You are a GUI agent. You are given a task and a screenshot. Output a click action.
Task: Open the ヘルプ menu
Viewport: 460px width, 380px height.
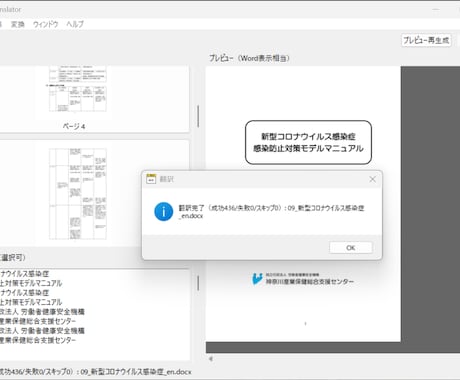coord(75,24)
